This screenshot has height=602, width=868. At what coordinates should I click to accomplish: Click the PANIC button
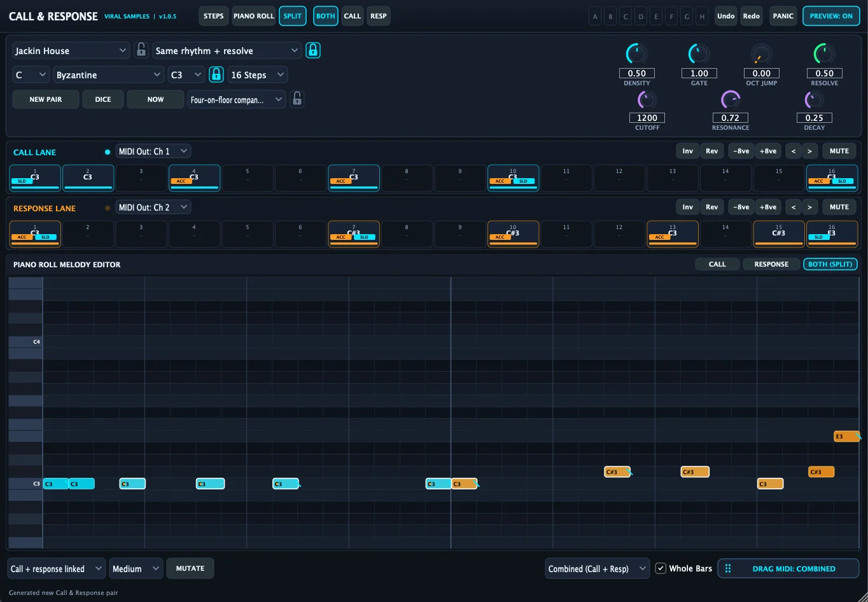(x=783, y=16)
